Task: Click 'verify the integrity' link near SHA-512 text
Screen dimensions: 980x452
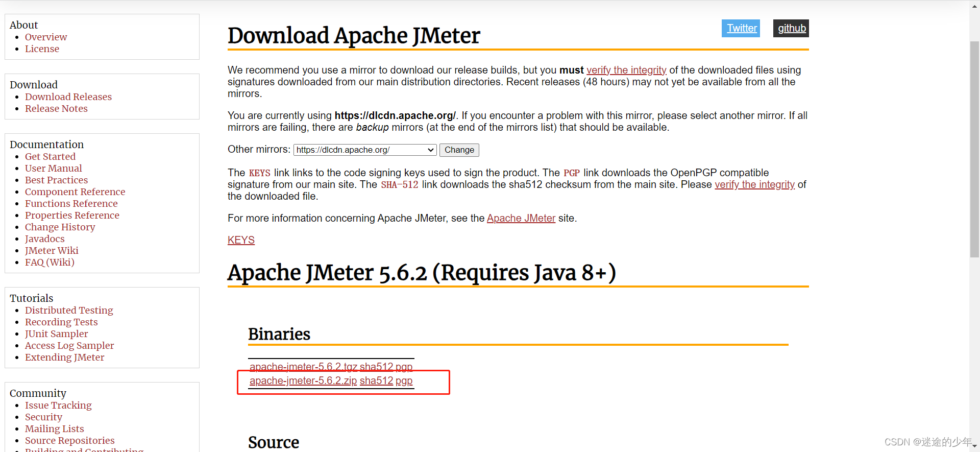Action: click(x=754, y=184)
